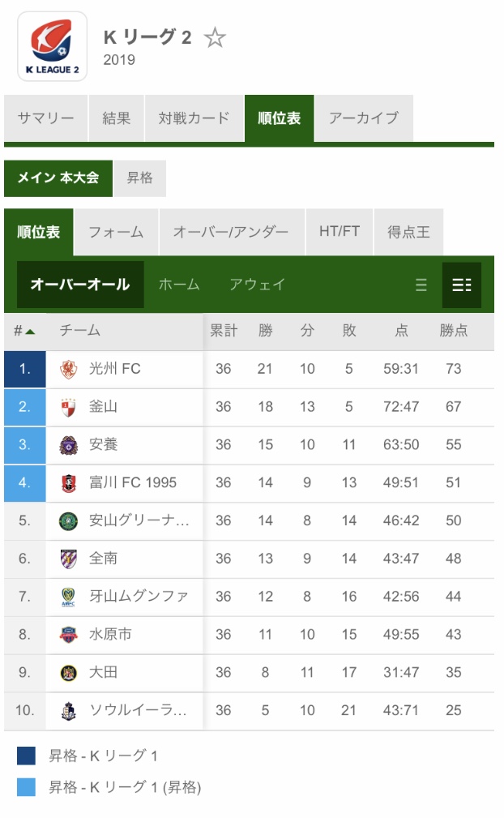Switch to the 昇格 stage tab
Image resolution: width=504 pixels, height=818 pixels.
[x=139, y=178]
